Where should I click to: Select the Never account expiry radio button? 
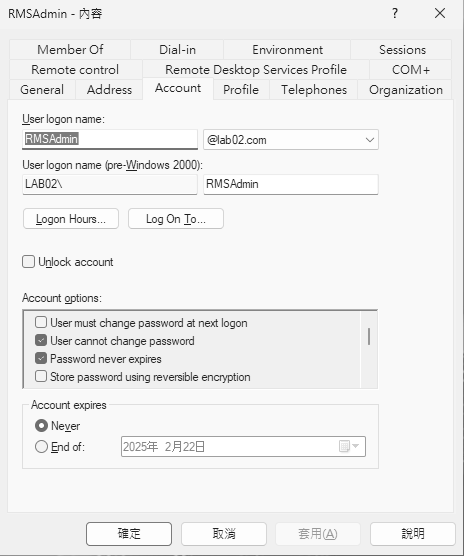click(x=41, y=426)
